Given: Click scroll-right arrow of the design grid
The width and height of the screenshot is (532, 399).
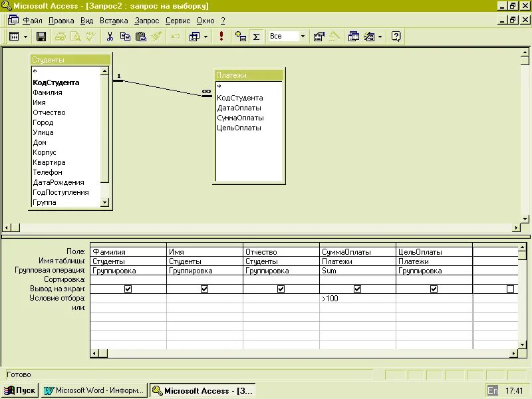Looking at the screenshot, I should [513, 354].
